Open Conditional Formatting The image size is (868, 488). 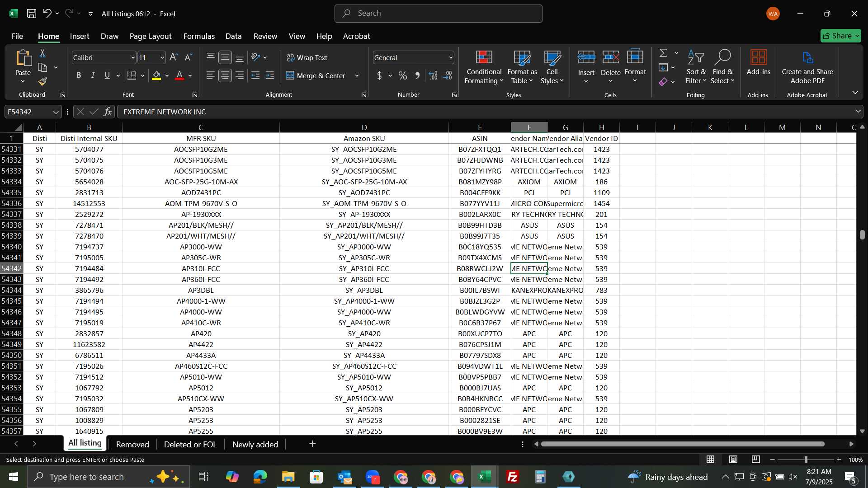[484, 67]
